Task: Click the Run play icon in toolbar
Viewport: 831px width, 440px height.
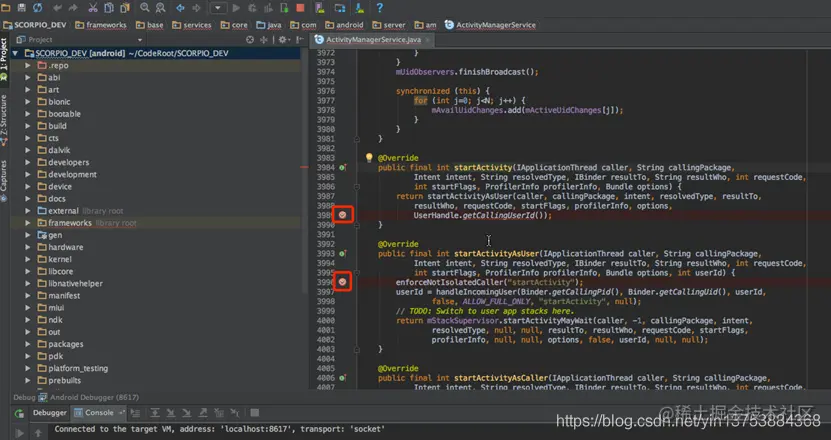Action: [x=236, y=7]
